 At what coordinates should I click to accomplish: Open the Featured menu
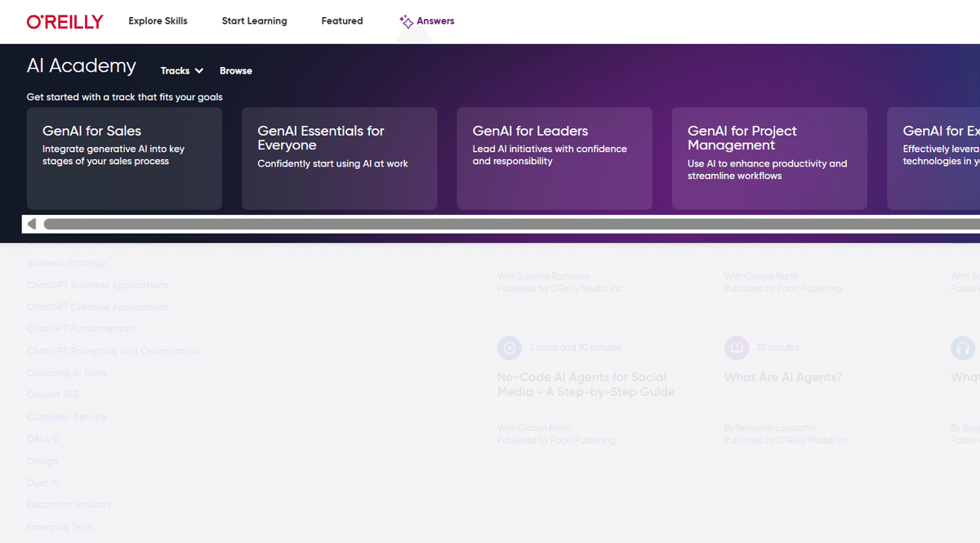click(x=342, y=21)
